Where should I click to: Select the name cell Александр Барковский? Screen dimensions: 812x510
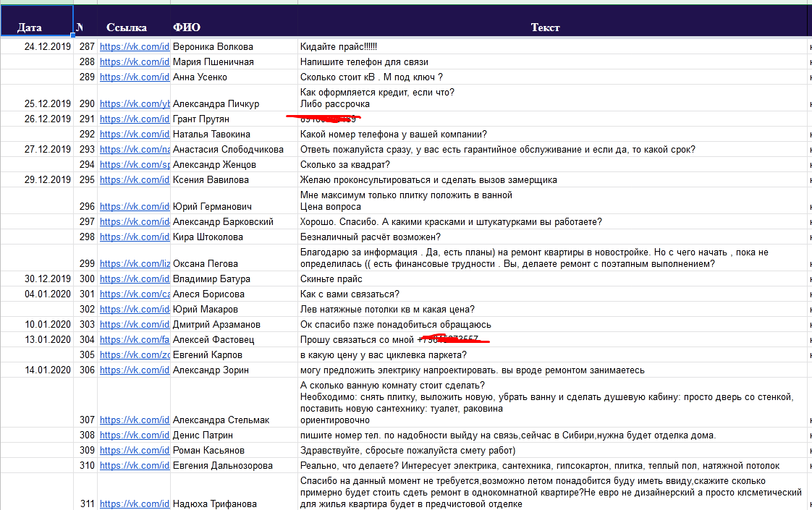click(234, 221)
